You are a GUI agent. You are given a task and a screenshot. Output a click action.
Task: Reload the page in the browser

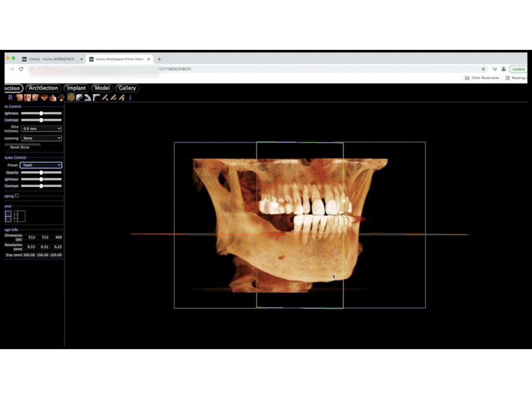21,69
